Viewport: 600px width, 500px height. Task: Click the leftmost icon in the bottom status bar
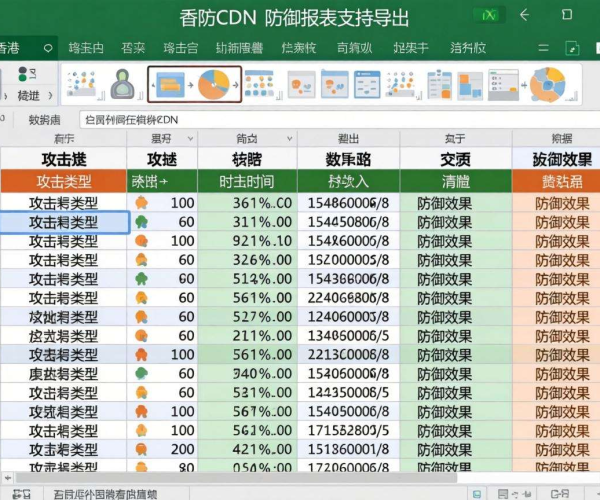coord(21,494)
